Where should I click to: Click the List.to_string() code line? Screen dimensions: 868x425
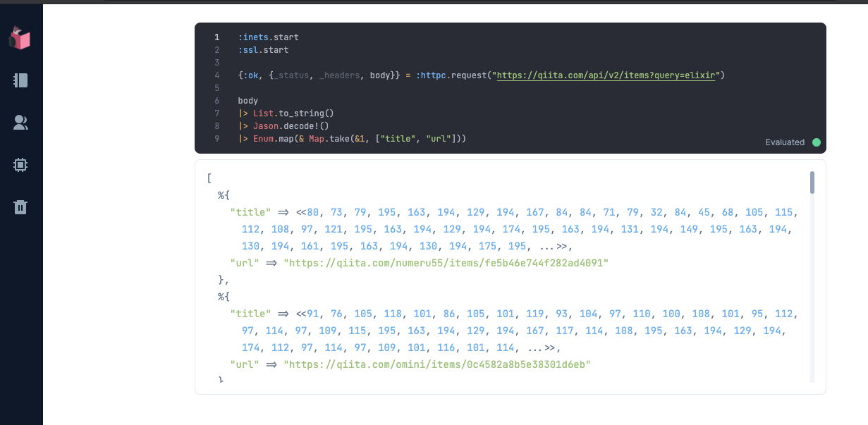(x=286, y=113)
